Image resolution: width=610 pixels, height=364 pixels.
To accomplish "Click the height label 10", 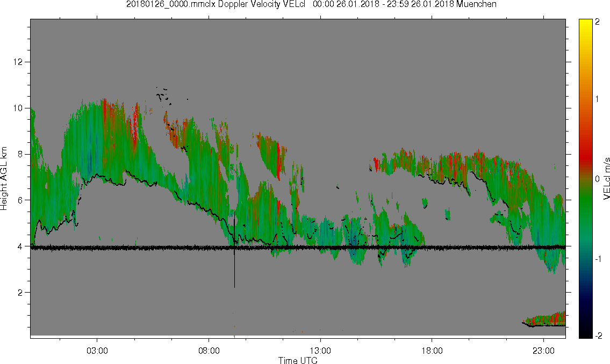I will point(18,108).
